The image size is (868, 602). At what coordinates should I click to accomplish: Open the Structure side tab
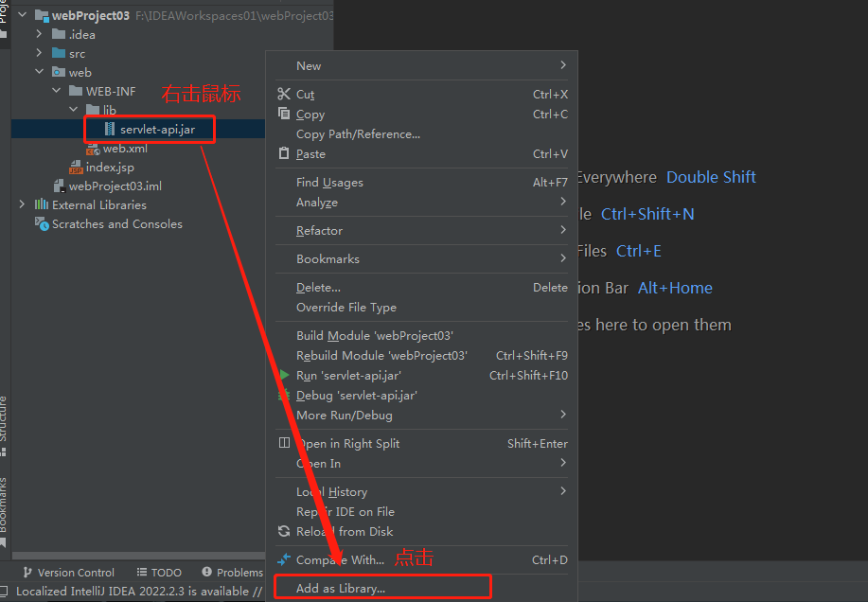coord(5,425)
